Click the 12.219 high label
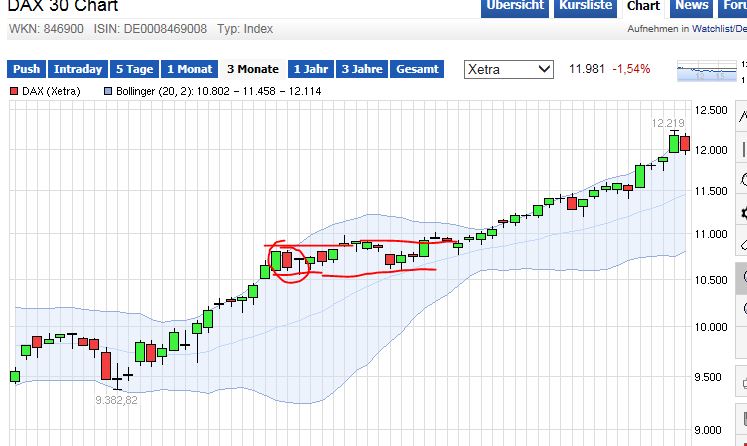 [668, 123]
